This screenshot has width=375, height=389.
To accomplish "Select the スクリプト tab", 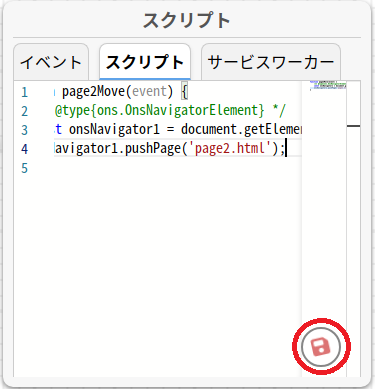I will pos(145,62).
